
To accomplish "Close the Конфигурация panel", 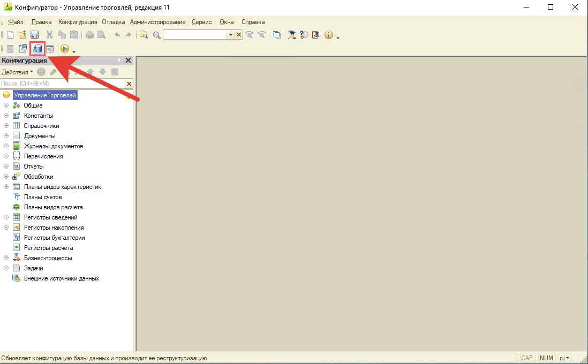I will (x=128, y=60).
